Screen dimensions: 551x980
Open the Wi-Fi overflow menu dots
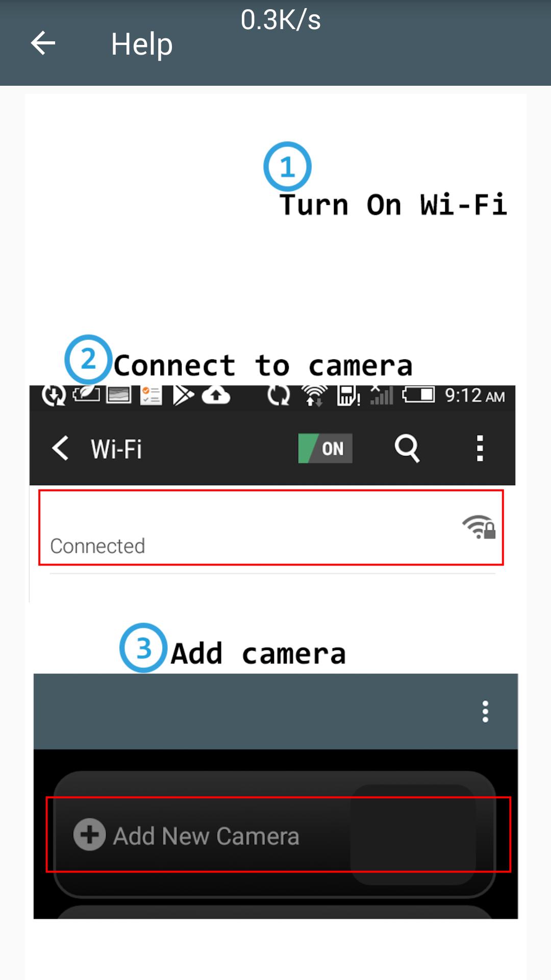pyautogui.click(x=480, y=448)
